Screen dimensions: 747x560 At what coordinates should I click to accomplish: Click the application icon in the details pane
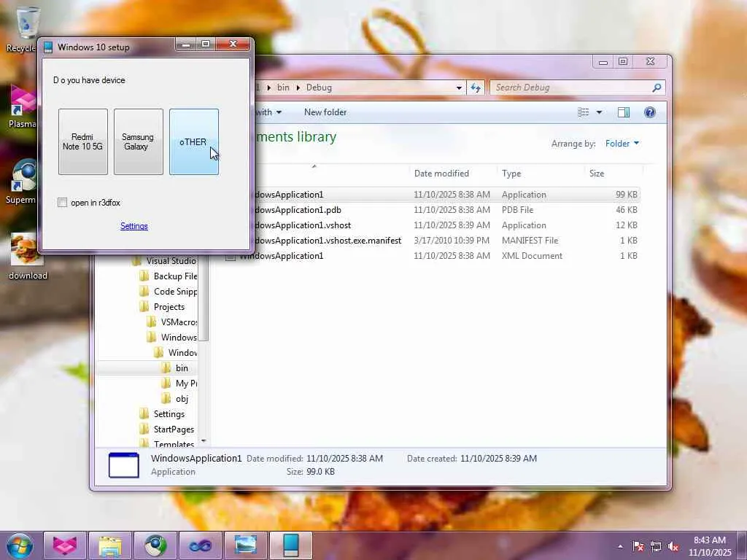tap(124, 464)
